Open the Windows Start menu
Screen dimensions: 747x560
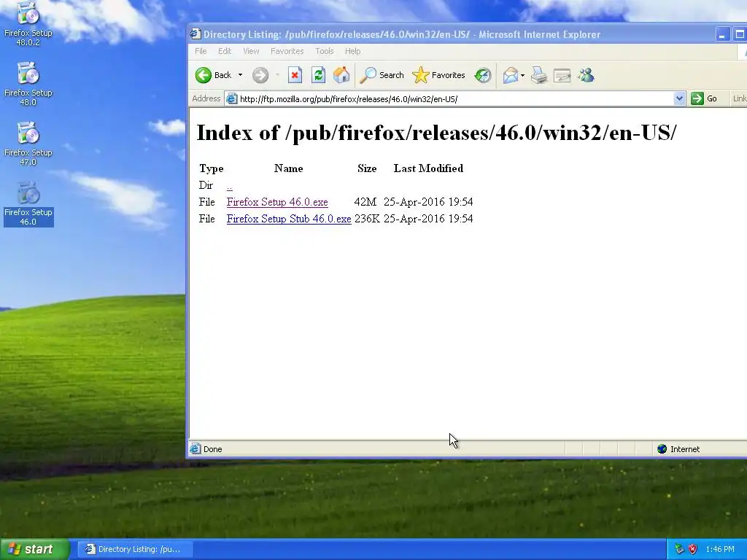tap(34, 549)
